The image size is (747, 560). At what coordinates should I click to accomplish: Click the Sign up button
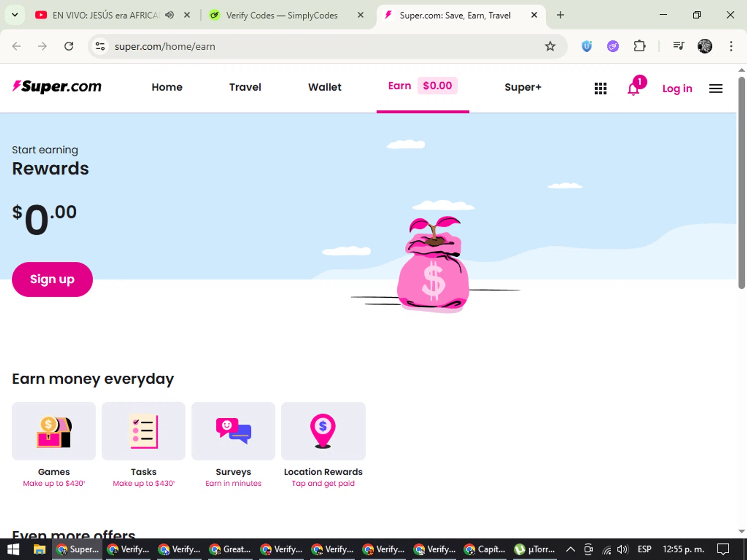52,279
